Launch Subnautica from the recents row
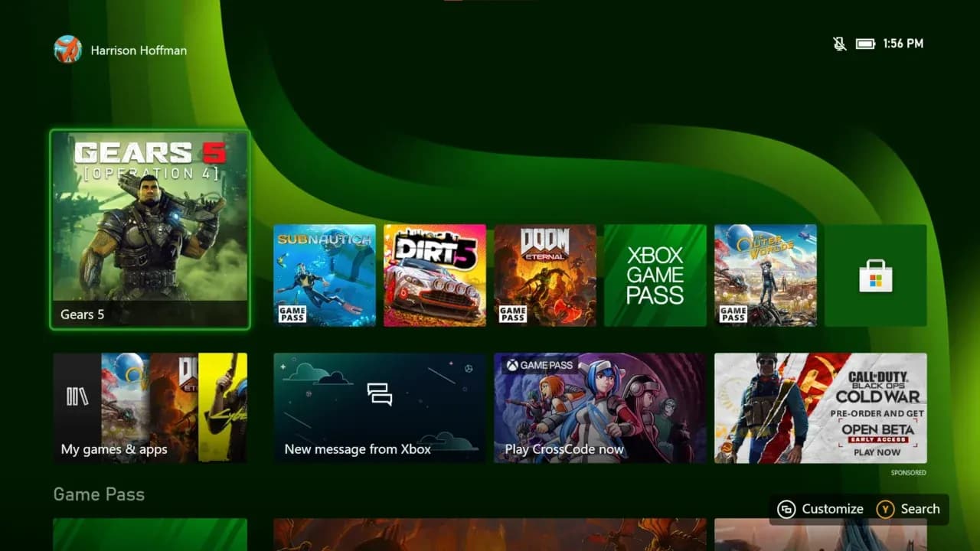 [325, 275]
